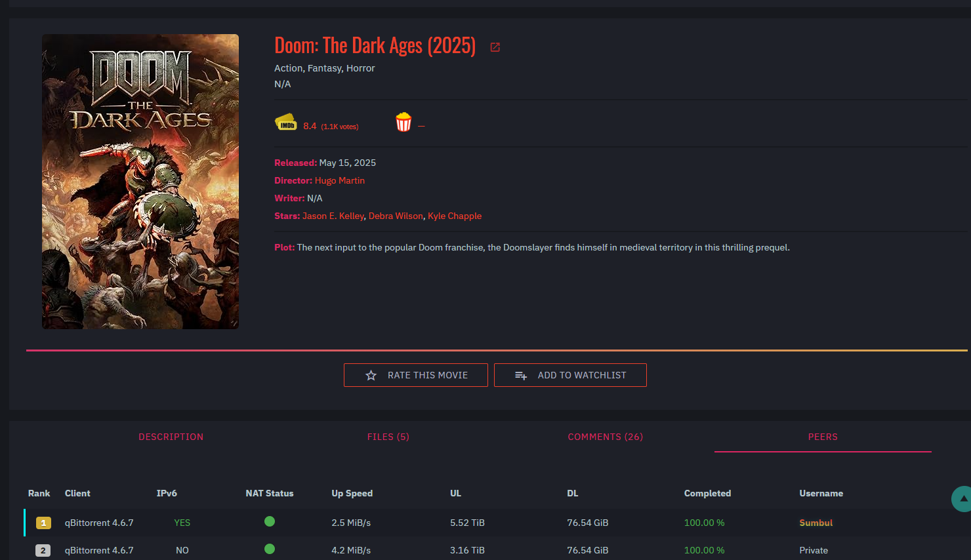This screenshot has width=971, height=560.
Task: Click qBittorrent 4.6.7 in rank 2 row
Action: (99, 550)
